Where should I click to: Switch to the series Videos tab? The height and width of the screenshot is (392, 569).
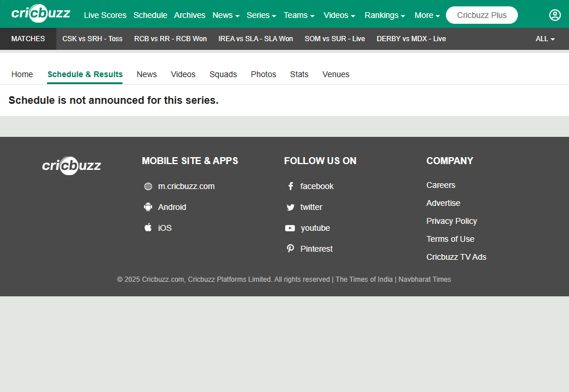[x=183, y=74]
